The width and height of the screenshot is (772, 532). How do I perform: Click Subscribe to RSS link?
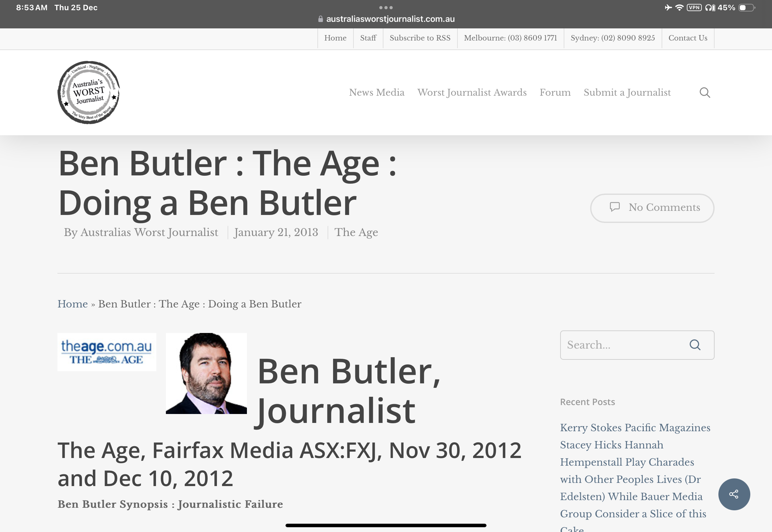[x=420, y=38]
